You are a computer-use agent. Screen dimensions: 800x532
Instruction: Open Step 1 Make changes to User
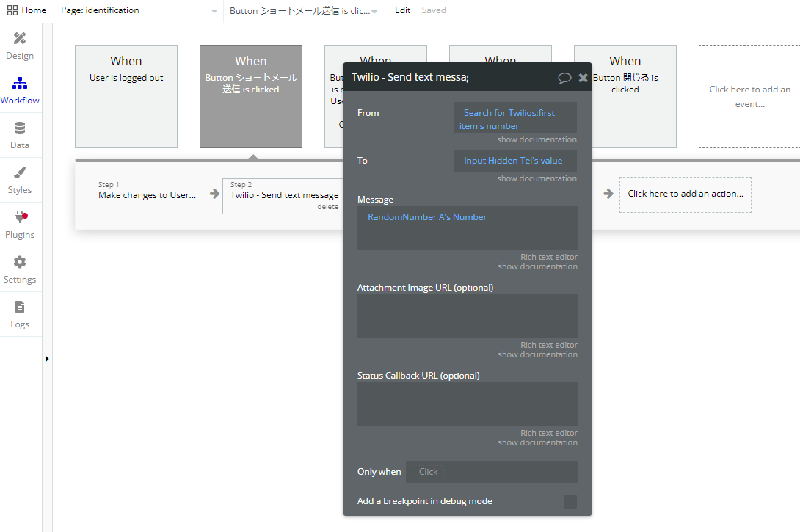pos(148,191)
